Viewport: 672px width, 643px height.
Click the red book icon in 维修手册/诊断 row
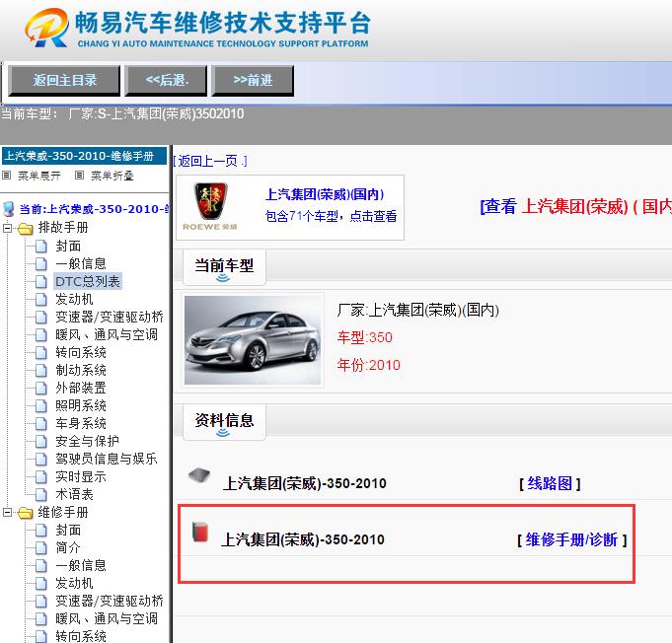tap(199, 532)
